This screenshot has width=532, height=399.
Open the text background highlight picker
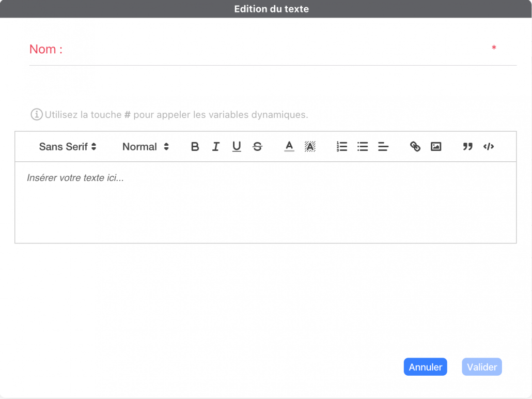[310, 147]
